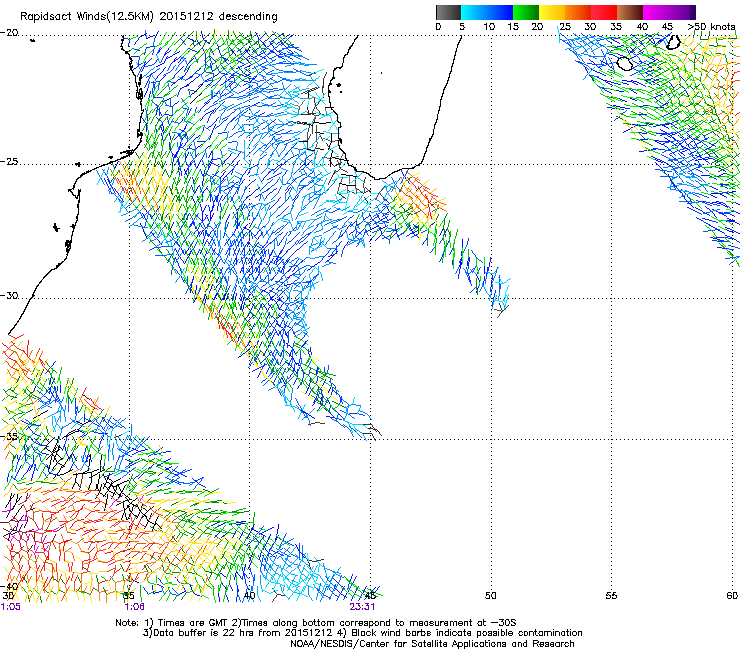This screenshot has height=650, width=740.
Task: Click the orange 25-30 knots color bar segment
Action: pyautogui.click(x=578, y=12)
